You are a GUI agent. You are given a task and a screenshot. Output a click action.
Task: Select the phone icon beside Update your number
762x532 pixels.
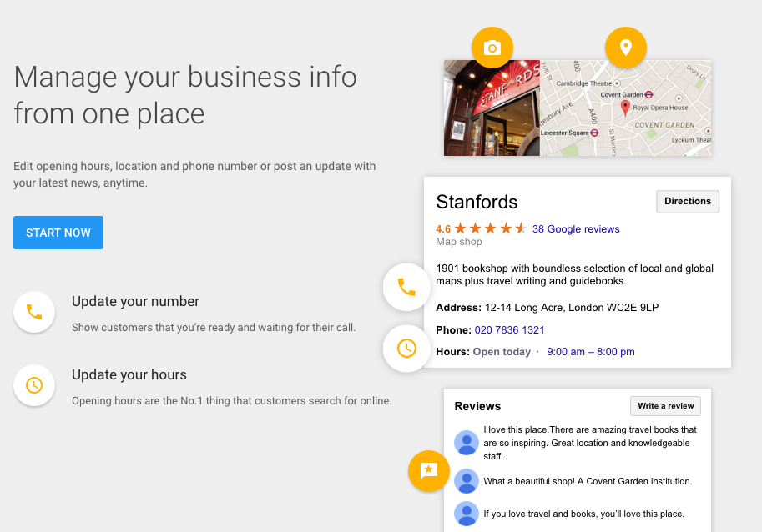tap(33, 311)
